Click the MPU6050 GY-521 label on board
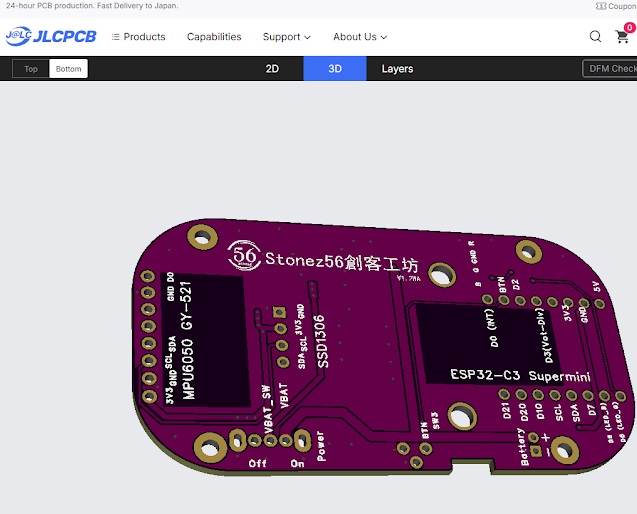This screenshot has width=637, height=514. [x=188, y=340]
